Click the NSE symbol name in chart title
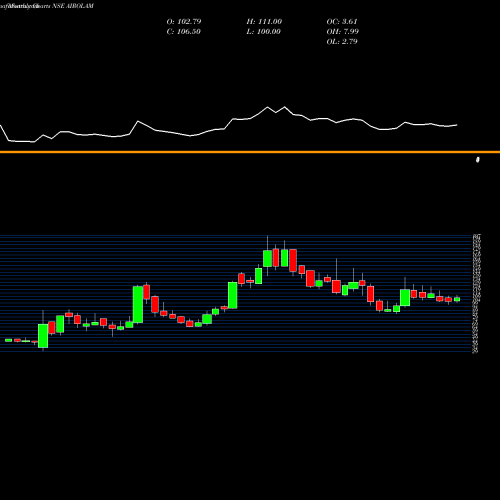Screen dimensions: 500x500 73,6
